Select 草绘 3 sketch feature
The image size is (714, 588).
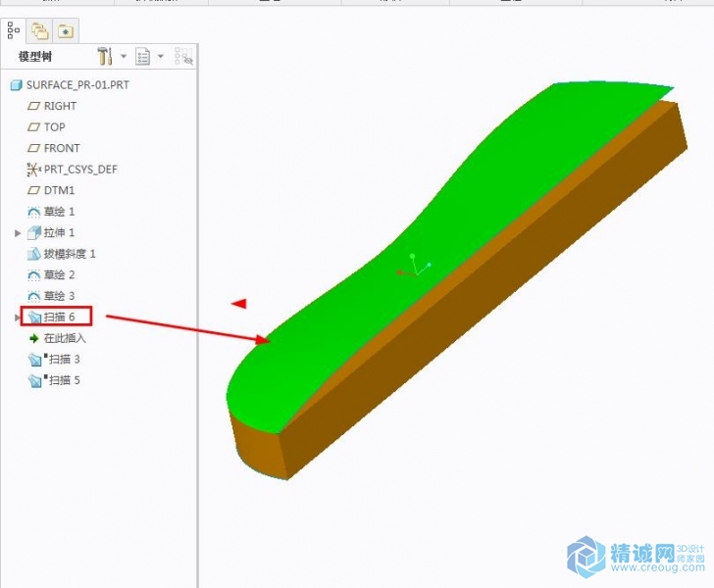click(x=59, y=296)
